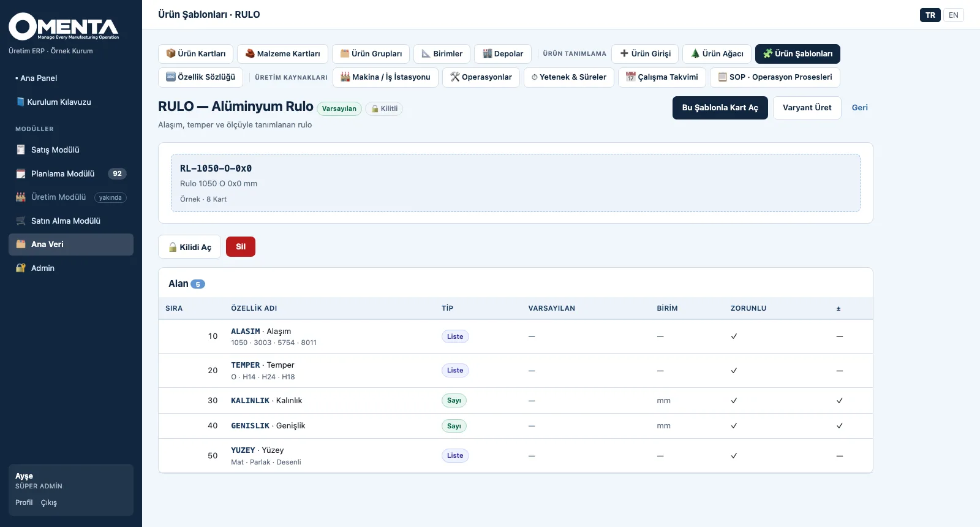Open SOP · Operasyon Prosesleri tab
Image resolution: width=980 pixels, height=527 pixels.
[775, 77]
